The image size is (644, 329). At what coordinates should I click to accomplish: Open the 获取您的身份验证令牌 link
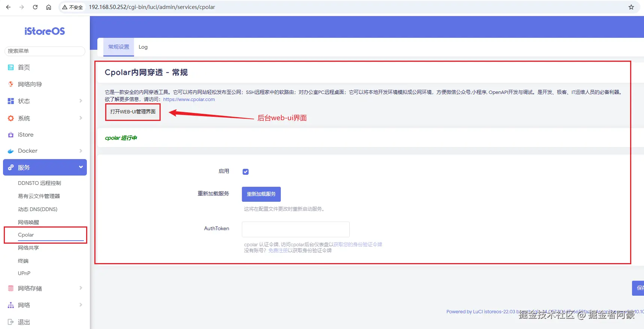pos(358,244)
